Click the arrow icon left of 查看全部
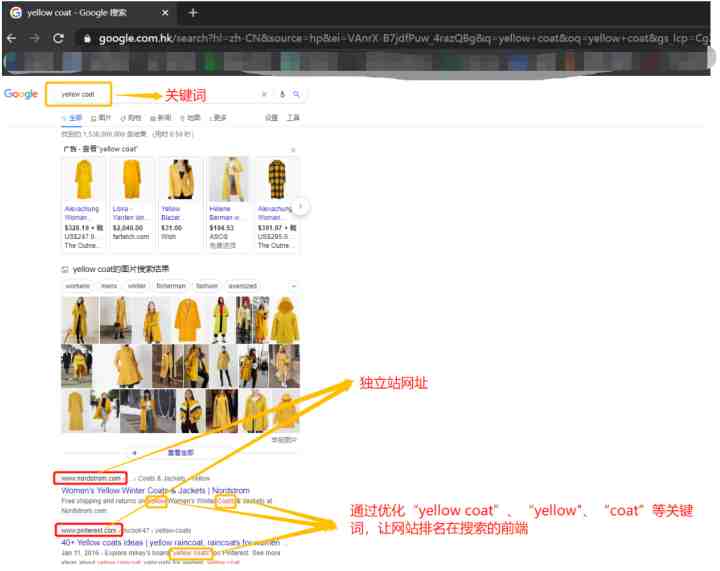This screenshot has height=571, width=720. pyautogui.click(x=134, y=453)
